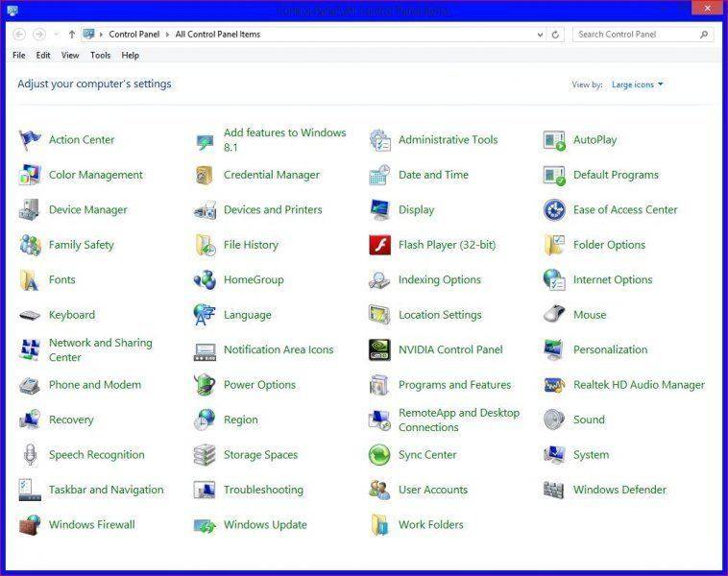The image size is (728, 576).
Task: Open the File History icon
Action: [x=205, y=245]
